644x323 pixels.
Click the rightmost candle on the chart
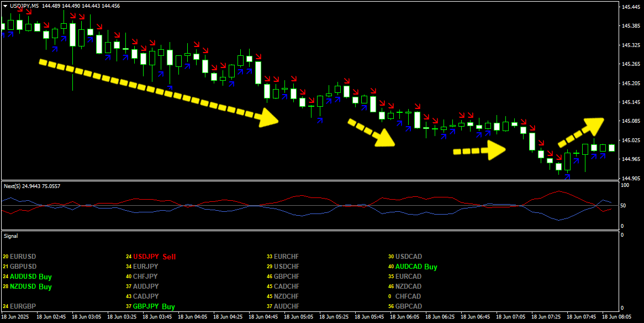tap(611, 148)
